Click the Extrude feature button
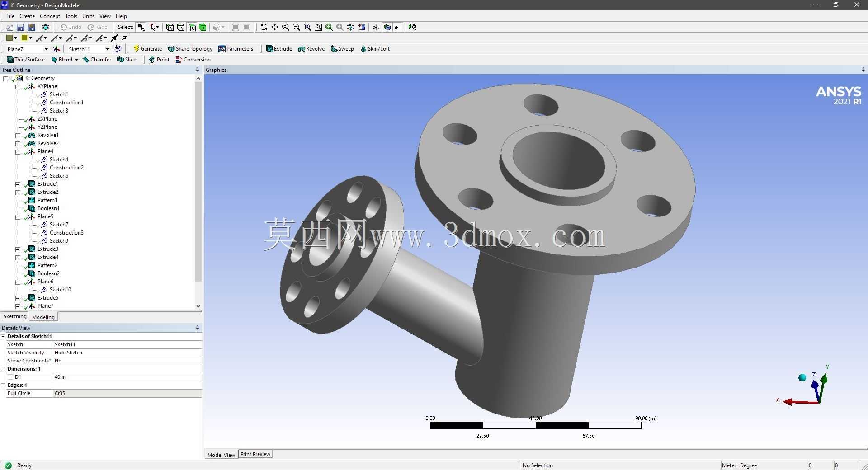868x470 pixels. (279, 49)
